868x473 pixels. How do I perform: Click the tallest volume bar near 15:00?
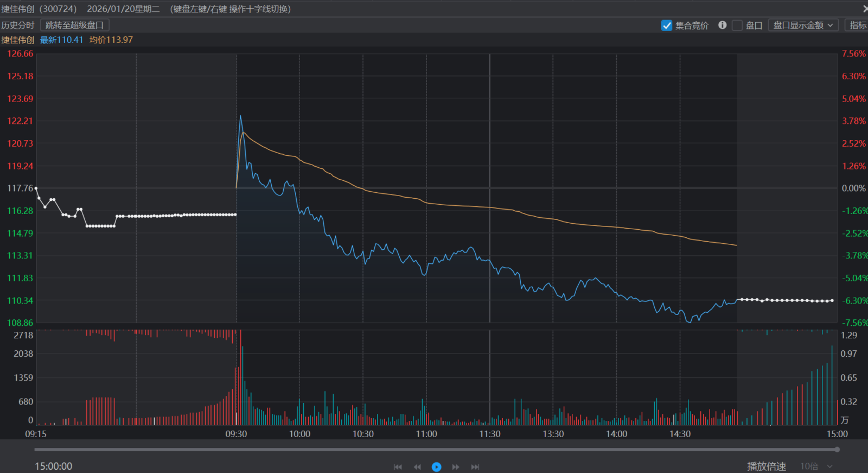click(x=832, y=386)
